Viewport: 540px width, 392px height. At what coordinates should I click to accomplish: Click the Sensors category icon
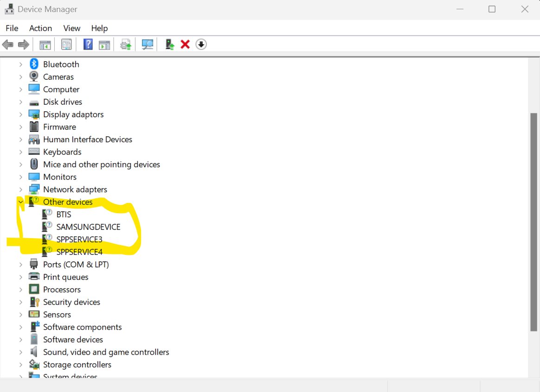[34, 314]
